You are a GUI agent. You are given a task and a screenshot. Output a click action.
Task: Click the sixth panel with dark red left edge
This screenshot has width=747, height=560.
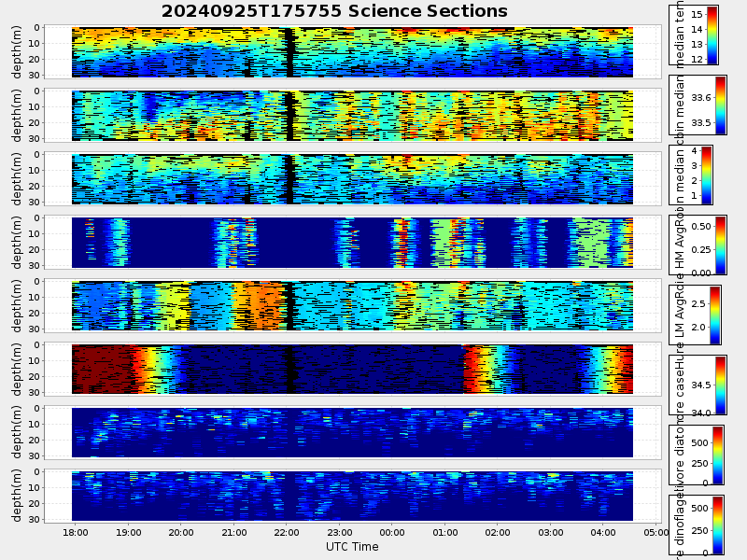352,369
